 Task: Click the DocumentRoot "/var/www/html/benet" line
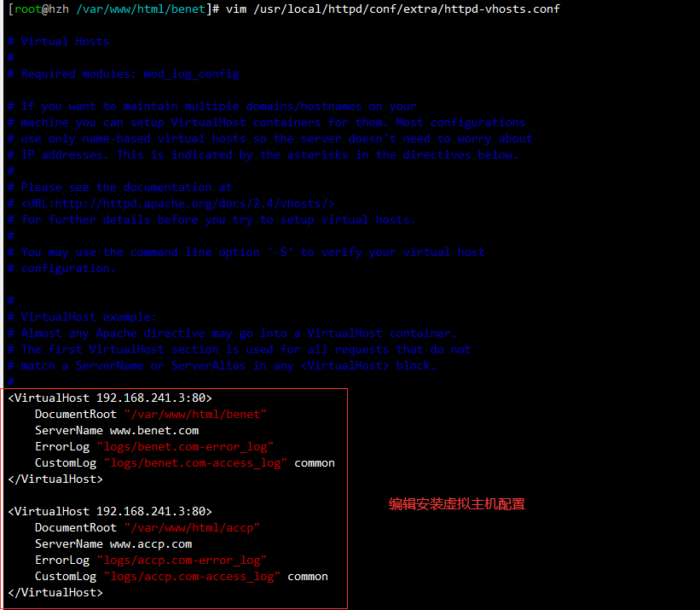point(151,415)
